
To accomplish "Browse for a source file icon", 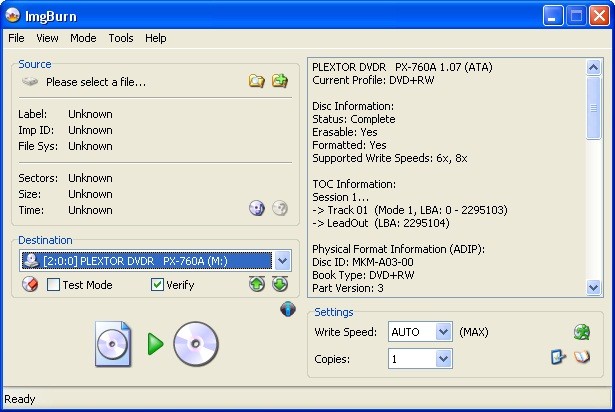I will tap(257, 81).
